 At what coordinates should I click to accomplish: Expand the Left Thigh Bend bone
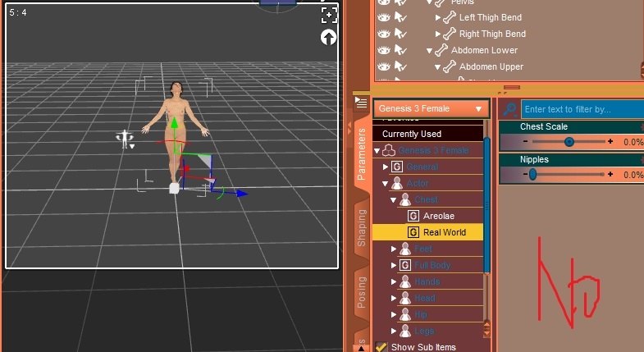click(x=438, y=18)
